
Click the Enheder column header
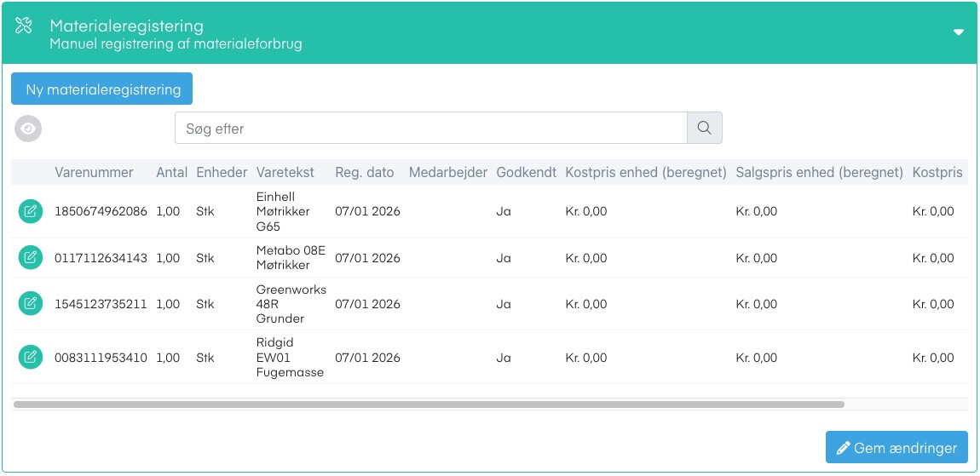pos(222,172)
